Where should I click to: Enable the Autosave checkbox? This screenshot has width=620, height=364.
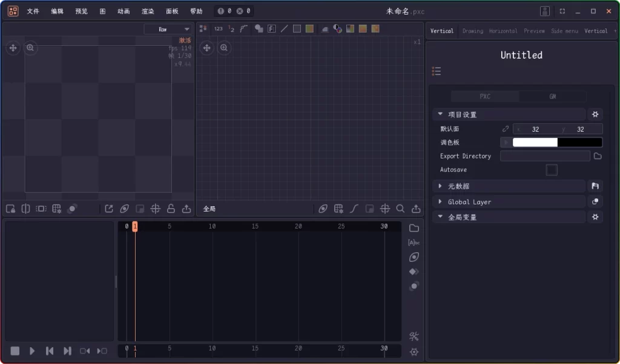pos(551,170)
